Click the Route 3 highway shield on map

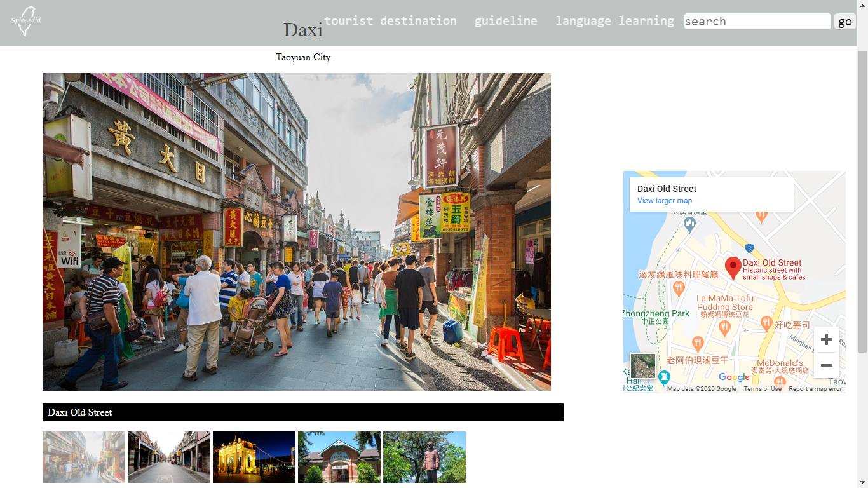point(750,248)
